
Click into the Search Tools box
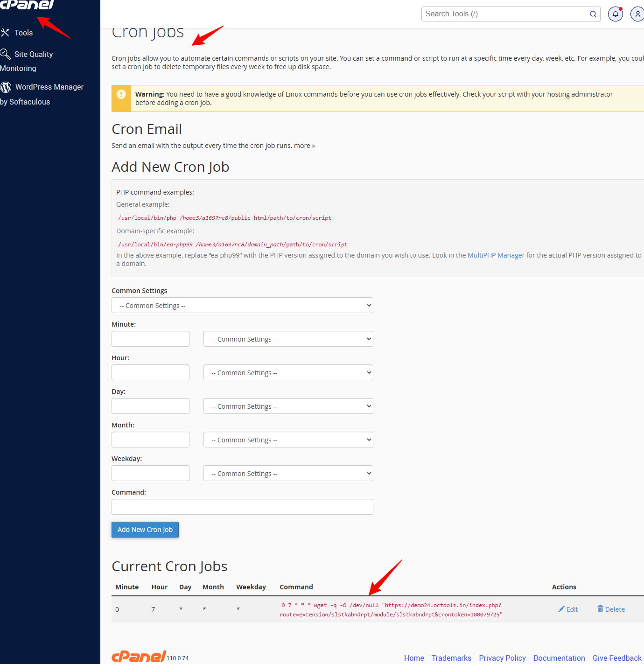coord(504,14)
